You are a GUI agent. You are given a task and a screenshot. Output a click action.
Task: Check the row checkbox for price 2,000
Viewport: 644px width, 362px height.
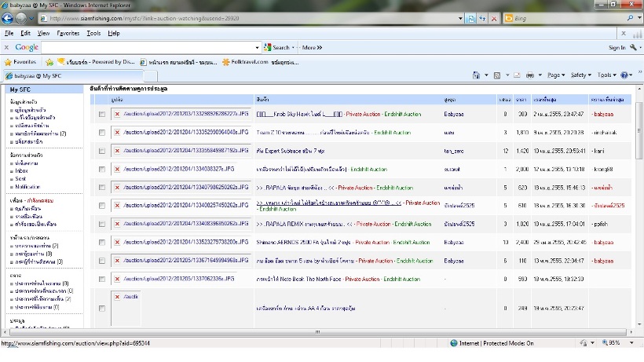tap(102, 169)
